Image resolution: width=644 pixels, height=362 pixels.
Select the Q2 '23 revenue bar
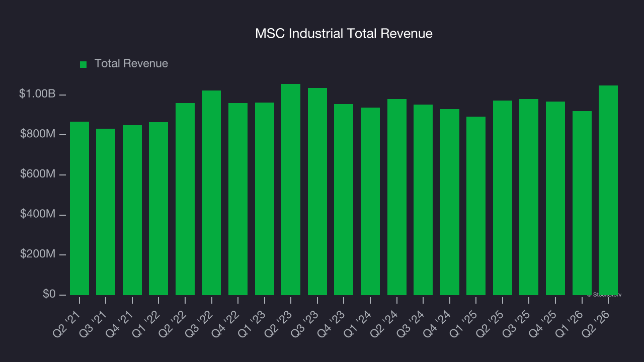click(x=291, y=190)
